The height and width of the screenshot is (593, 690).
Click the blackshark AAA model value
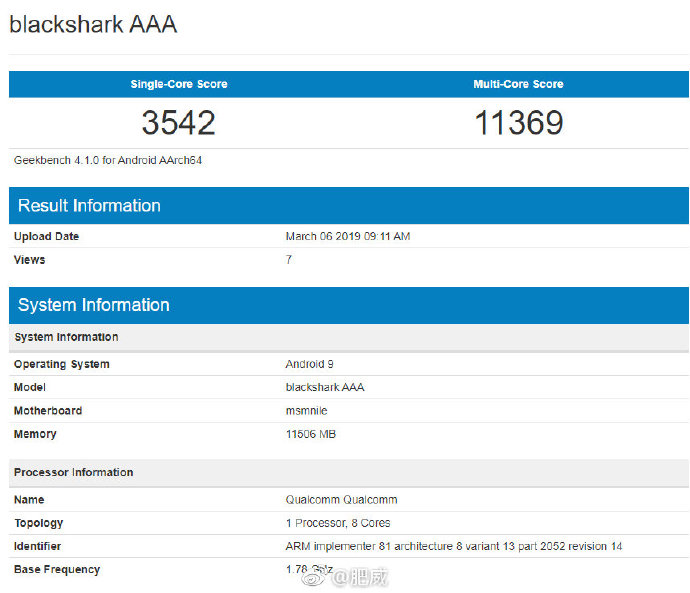pyautogui.click(x=325, y=387)
